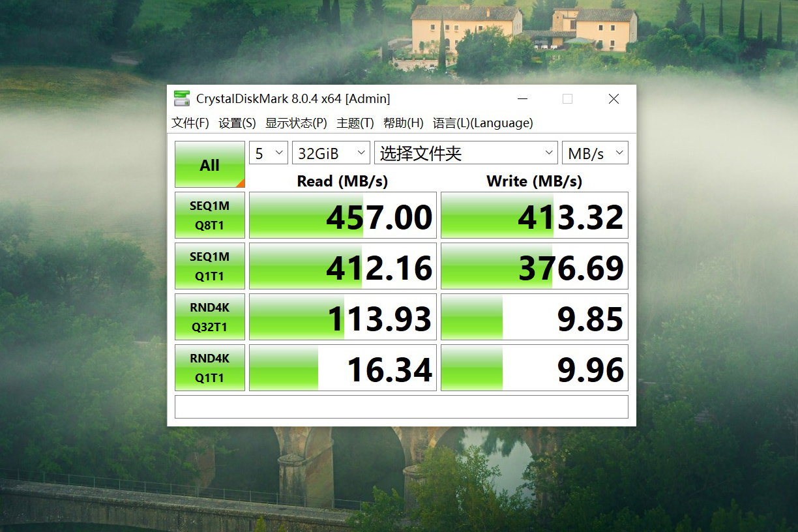Run all benchmarks with the All button

210,164
